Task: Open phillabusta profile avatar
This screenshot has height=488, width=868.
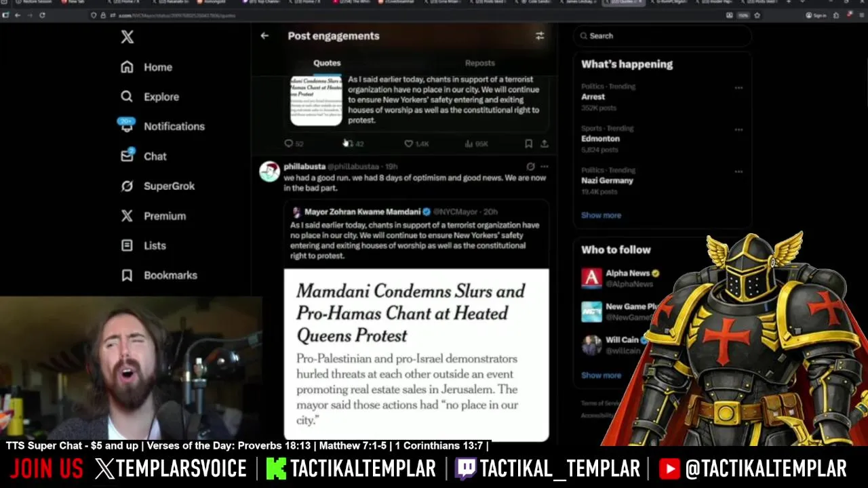Action: click(269, 172)
